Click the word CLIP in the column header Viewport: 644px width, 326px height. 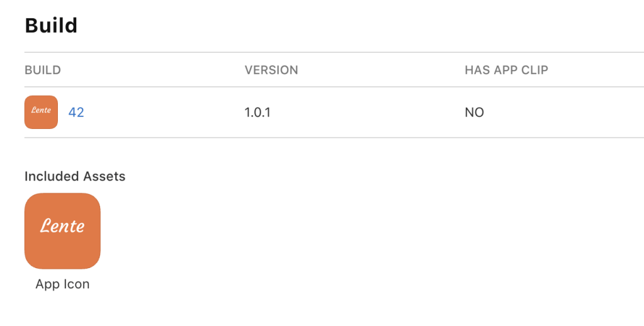coord(534,70)
